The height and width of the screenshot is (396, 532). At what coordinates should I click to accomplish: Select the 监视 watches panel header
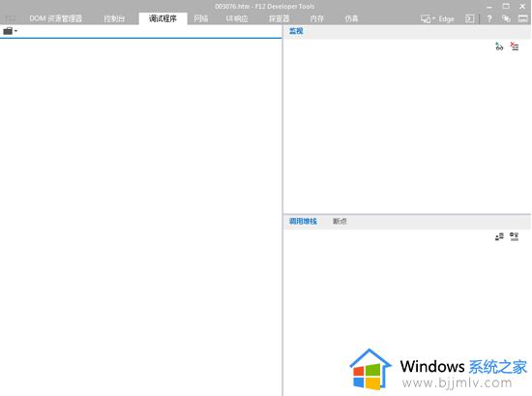(x=296, y=31)
